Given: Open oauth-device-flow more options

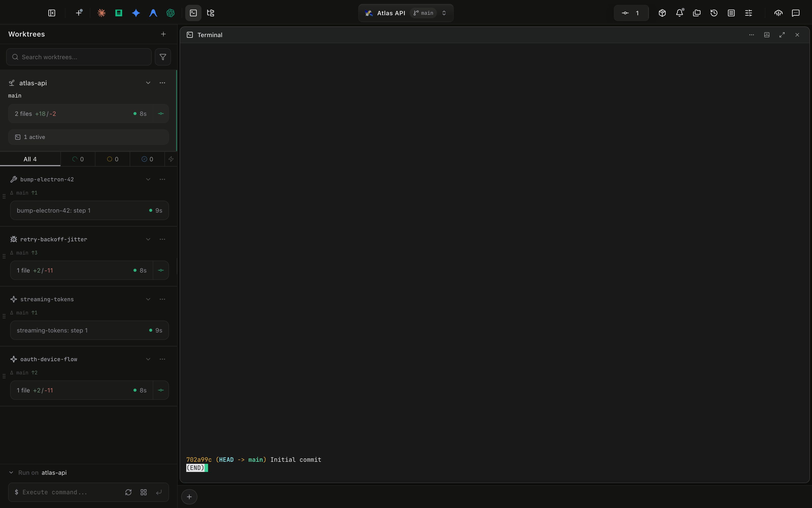Looking at the screenshot, I should tap(162, 359).
